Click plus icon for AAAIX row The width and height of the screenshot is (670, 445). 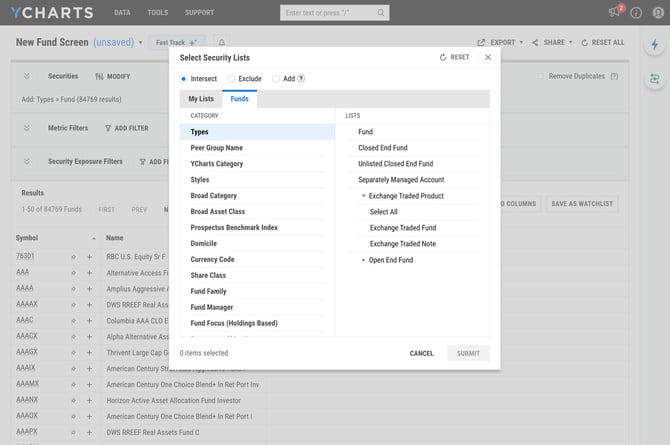[x=89, y=368]
